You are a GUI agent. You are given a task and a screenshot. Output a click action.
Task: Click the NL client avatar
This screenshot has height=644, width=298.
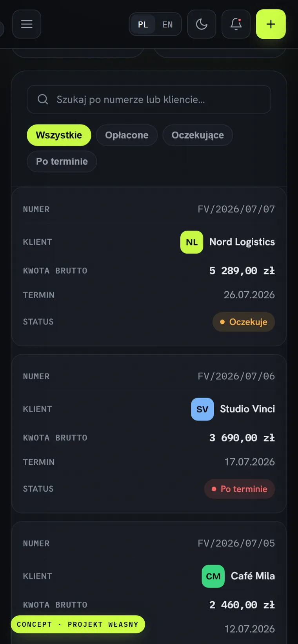(192, 242)
